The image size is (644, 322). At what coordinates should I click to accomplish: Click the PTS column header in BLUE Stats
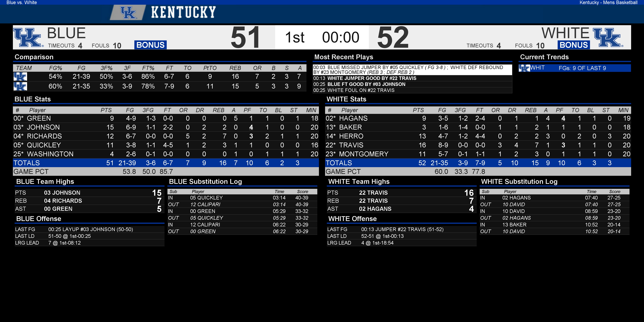(106, 110)
